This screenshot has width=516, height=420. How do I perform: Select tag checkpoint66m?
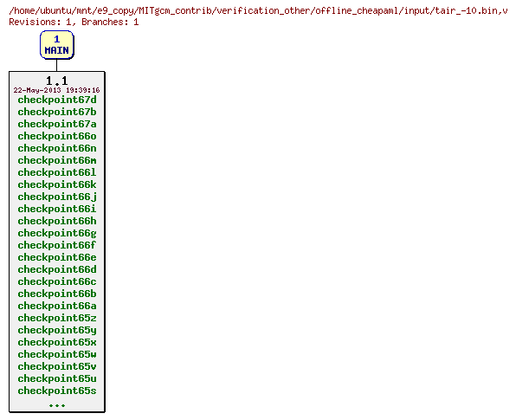tap(57, 160)
